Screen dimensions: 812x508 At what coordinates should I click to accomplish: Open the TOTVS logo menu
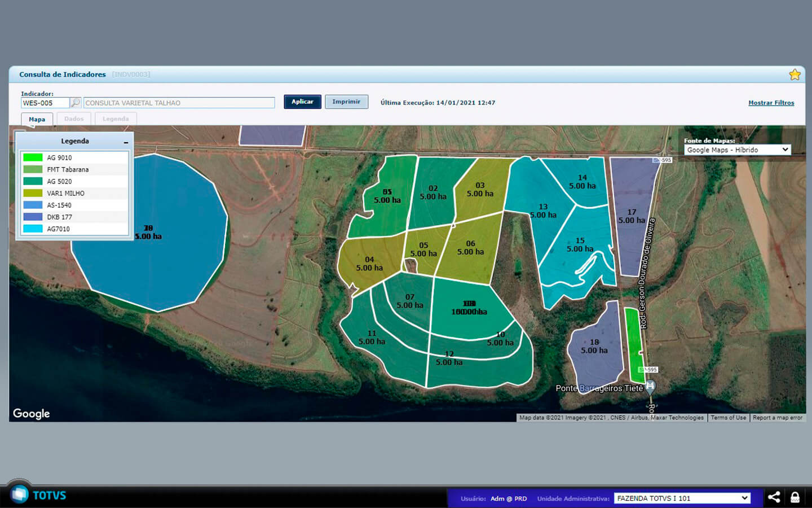pyautogui.click(x=20, y=494)
